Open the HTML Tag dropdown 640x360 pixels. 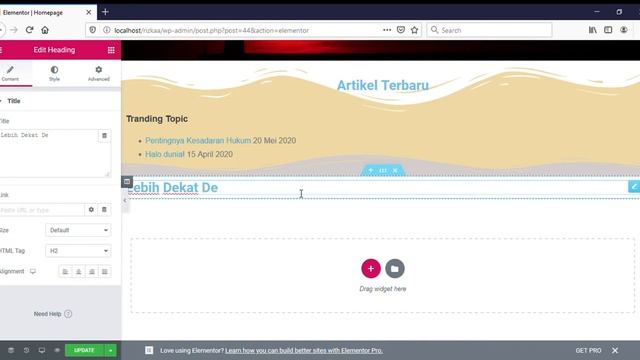pyautogui.click(x=78, y=251)
